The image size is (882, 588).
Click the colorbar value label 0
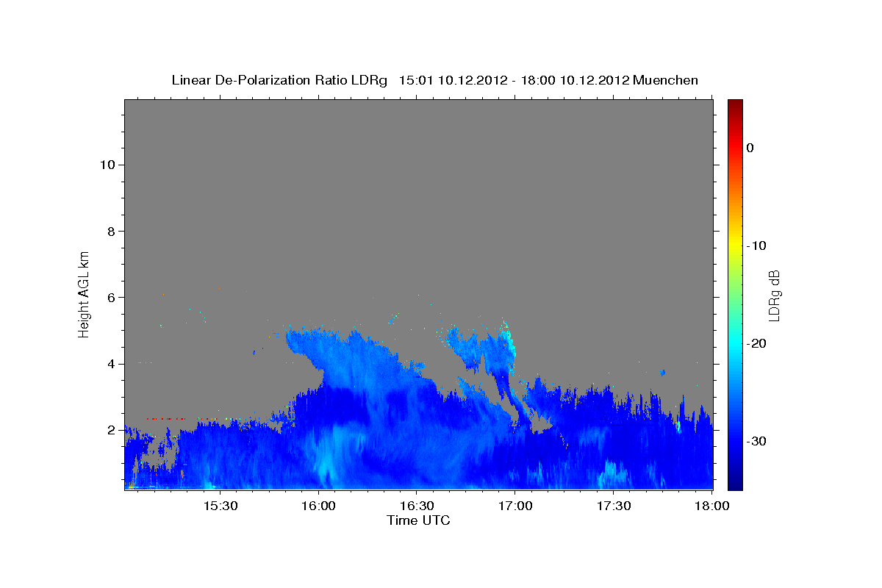click(750, 148)
